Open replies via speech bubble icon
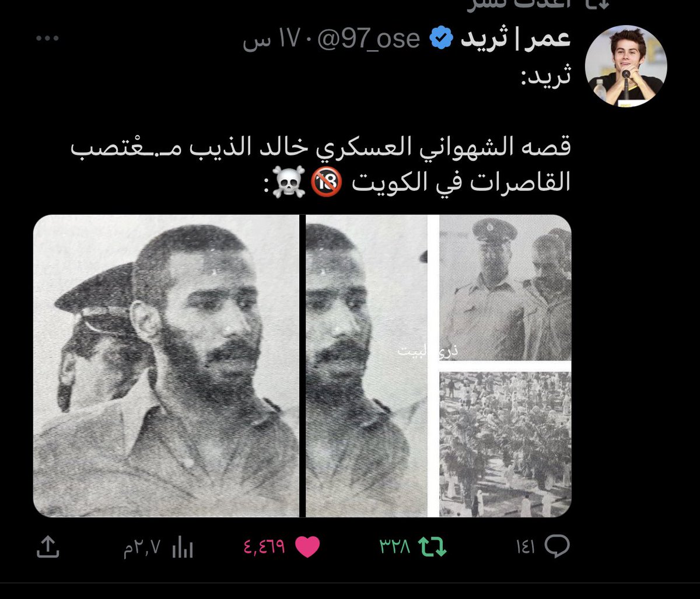Image resolution: width=700 pixels, height=599 pixels. coord(556,547)
